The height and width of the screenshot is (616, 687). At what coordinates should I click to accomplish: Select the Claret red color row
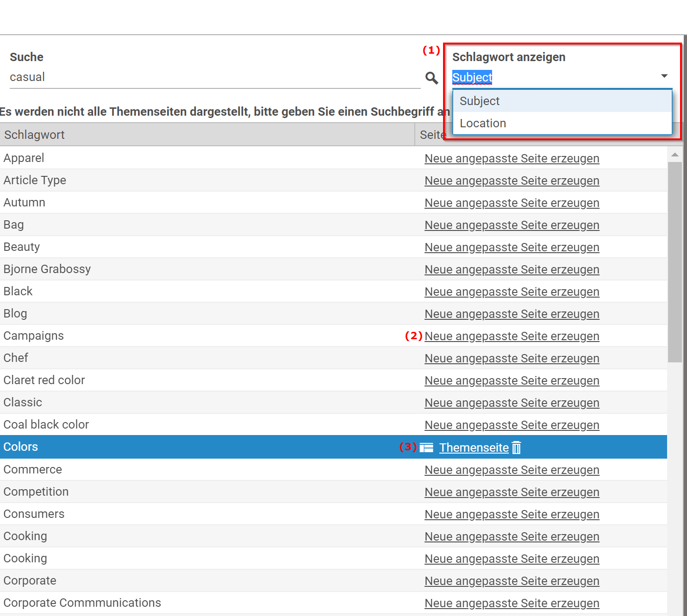point(185,380)
